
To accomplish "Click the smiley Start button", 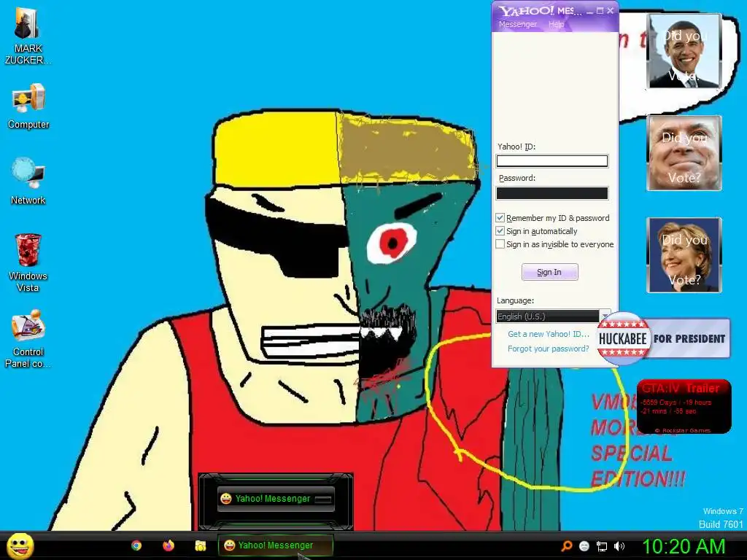I will (20, 545).
